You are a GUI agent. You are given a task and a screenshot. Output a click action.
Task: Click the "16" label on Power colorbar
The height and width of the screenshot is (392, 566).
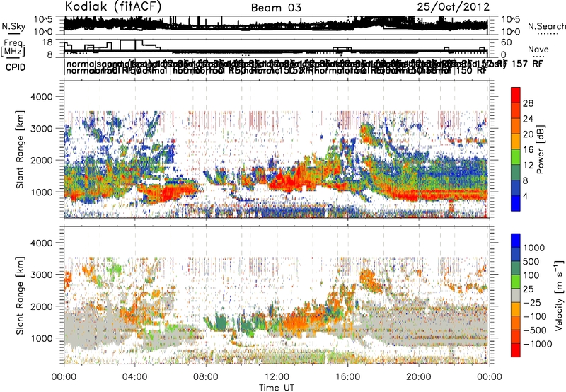(x=528, y=150)
